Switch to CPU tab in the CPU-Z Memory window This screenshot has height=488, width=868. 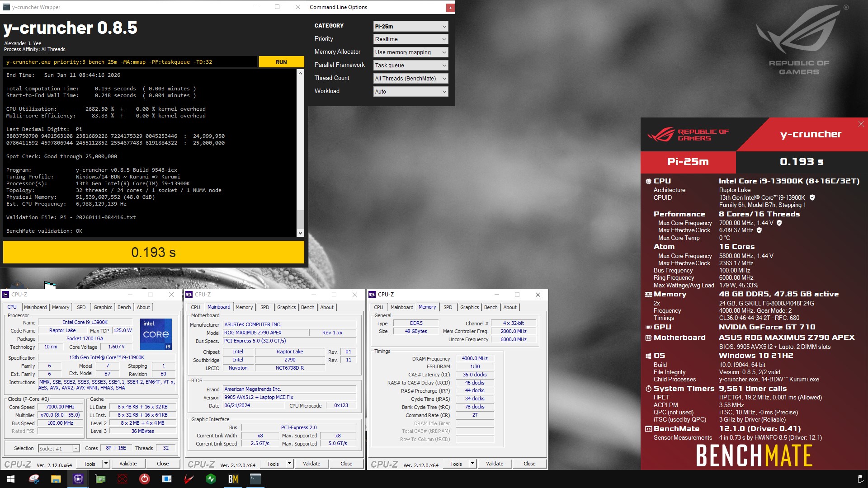tap(378, 307)
